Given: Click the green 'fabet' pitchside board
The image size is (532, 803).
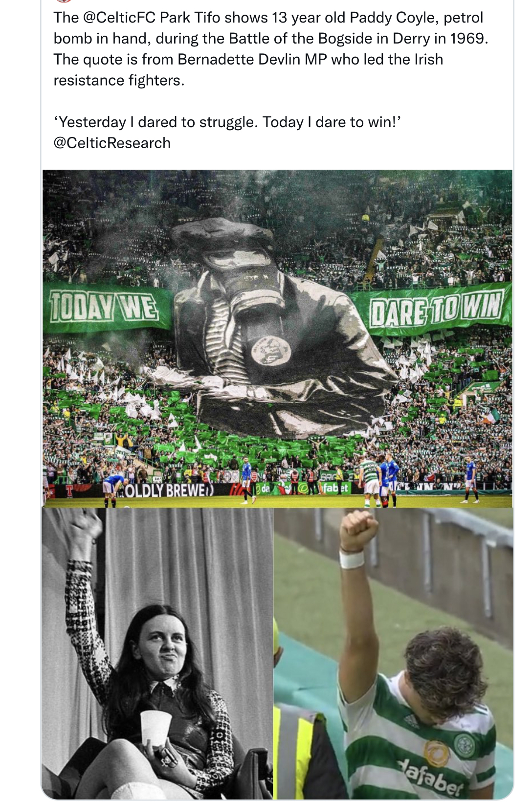Looking at the screenshot, I should click(335, 488).
